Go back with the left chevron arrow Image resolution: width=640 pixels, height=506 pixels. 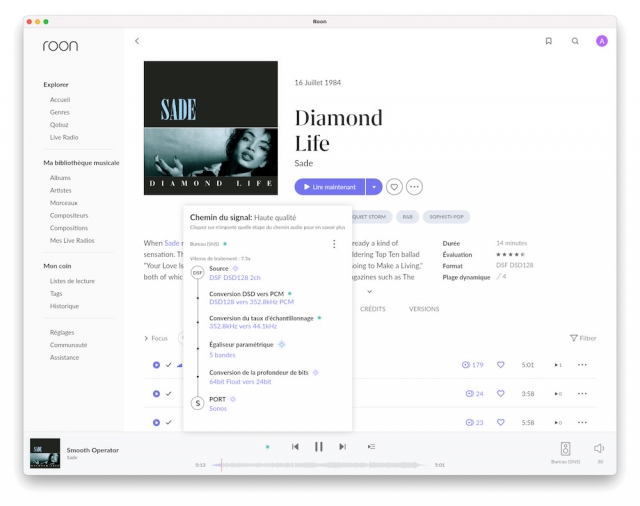(x=137, y=41)
